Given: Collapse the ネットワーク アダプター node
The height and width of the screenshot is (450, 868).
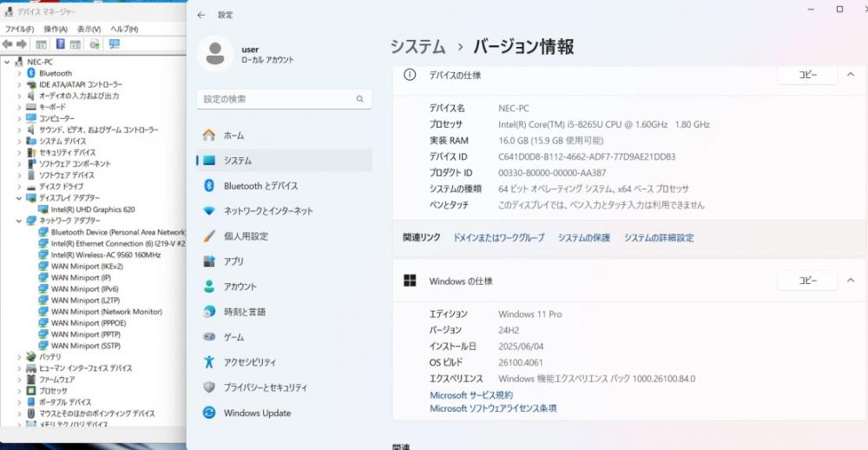Looking at the screenshot, I should pyautogui.click(x=19, y=221).
